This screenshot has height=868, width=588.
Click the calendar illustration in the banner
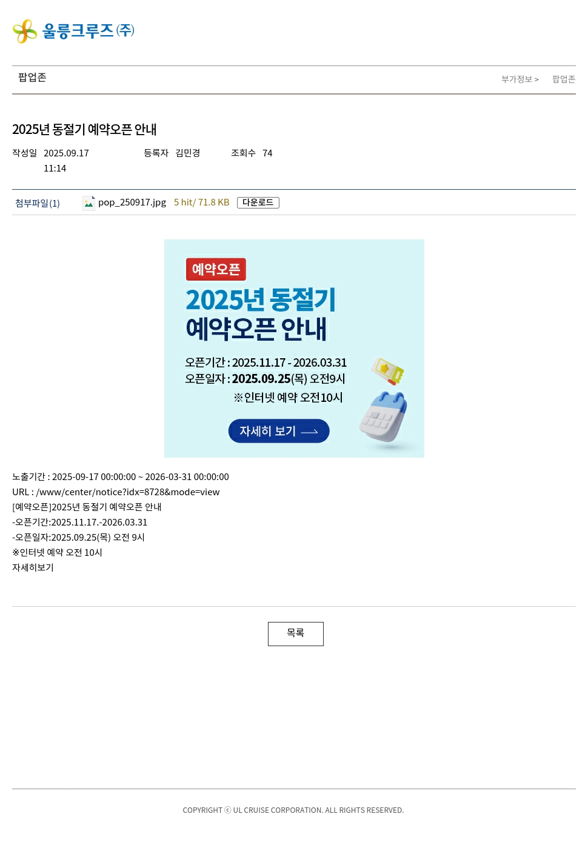pyautogui.click(x=384, y=418)
